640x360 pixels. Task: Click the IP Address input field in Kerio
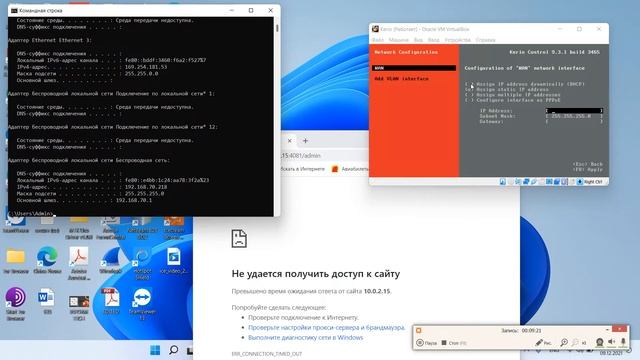(x=574, y=111)
